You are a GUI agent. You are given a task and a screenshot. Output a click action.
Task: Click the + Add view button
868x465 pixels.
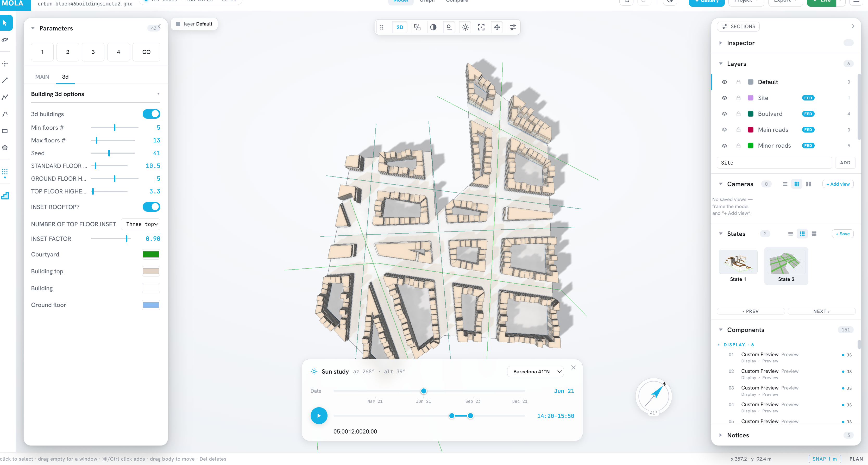[838, 184]
